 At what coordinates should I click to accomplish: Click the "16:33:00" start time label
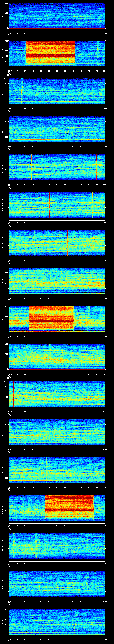pyautogui.click(x=9, y=109)
